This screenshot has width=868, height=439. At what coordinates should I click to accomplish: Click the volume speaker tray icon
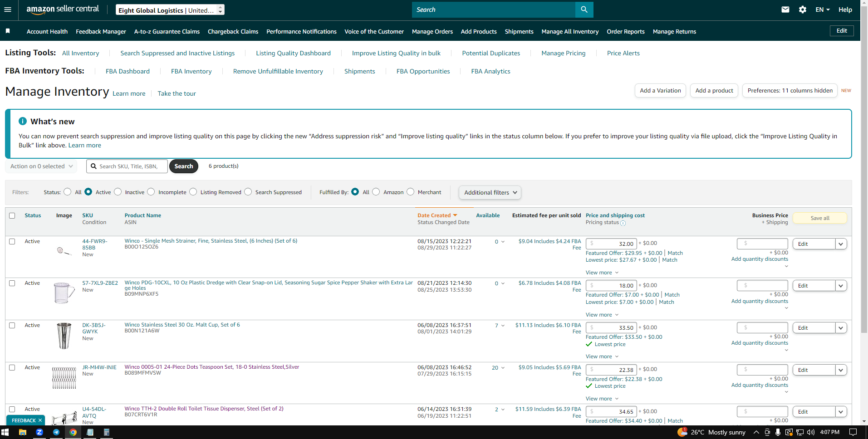click(x=811, y=432)
